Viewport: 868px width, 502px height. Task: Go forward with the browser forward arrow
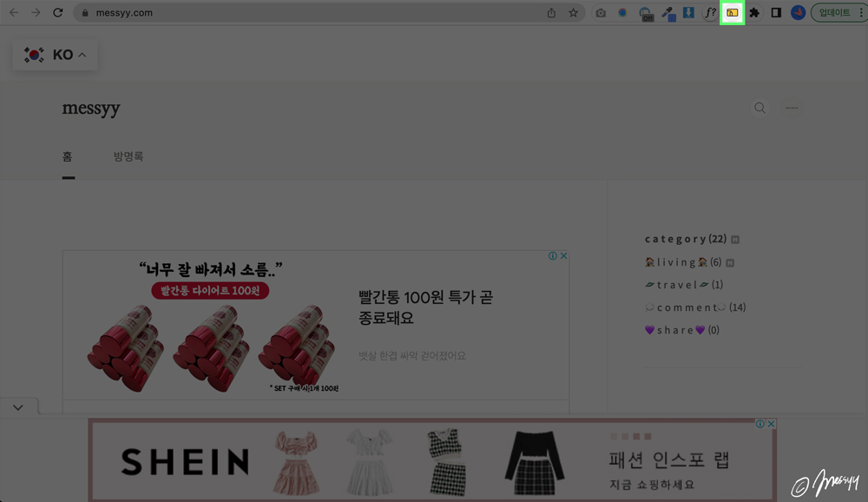click(36, 12)
